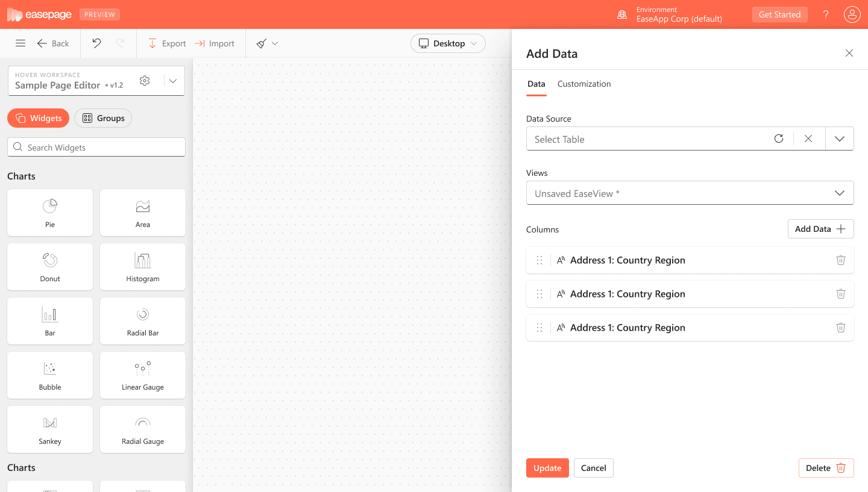Open the help question mark
The image size is (868, 492).
[826, 14]
